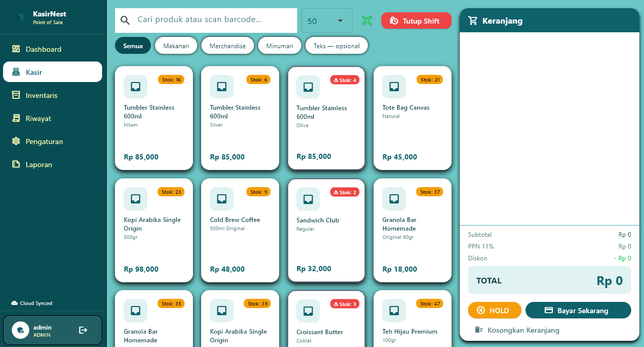This screenshot has height=347, width=644.
Task: Click the Croissant Butter product icon
Action: [x=308, y=311]
